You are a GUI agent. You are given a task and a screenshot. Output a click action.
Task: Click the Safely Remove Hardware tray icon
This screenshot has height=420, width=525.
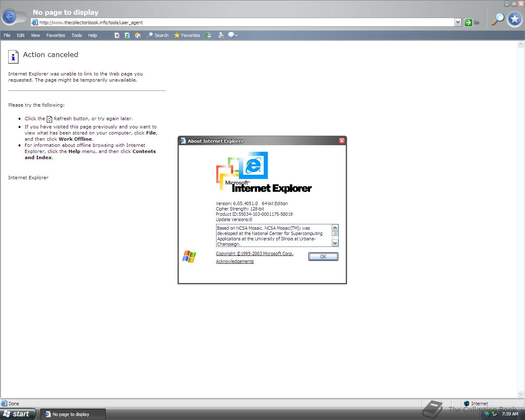pyautogui.click(x=495, y=414)
